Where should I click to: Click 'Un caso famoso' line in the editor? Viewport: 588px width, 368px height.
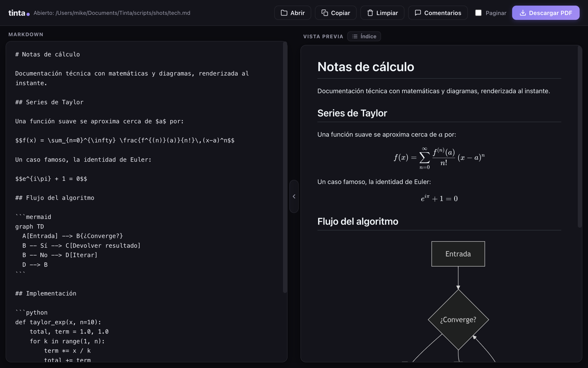tap(83, 160)
